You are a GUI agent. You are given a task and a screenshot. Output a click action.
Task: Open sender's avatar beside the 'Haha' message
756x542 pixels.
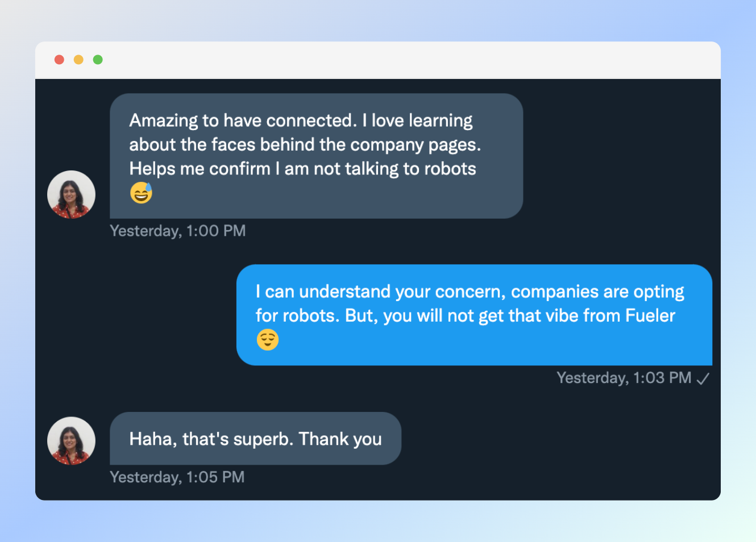(71, 441)
